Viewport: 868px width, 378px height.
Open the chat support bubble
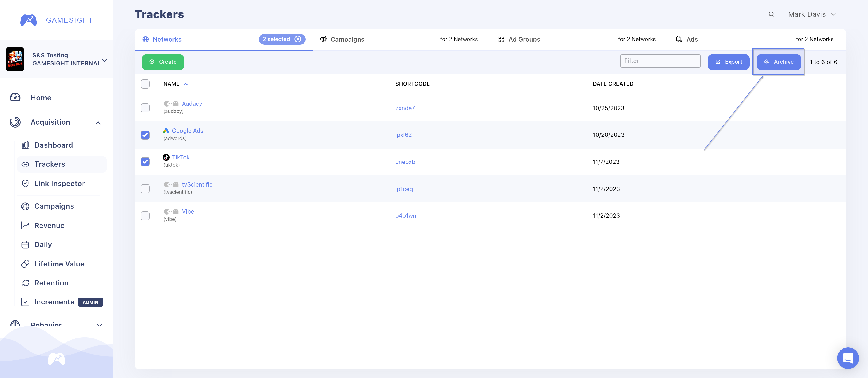848,358
